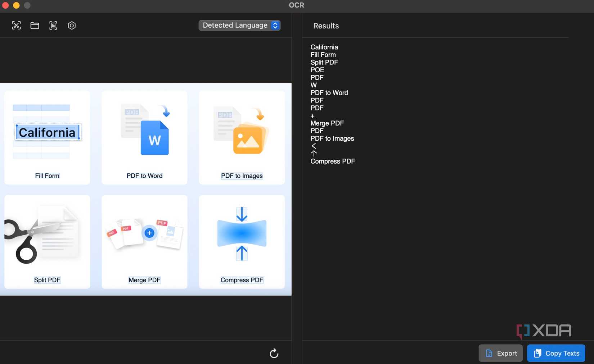Click 'PDF to Word' result line
Image resolution: width=594 pixels, height=364 pixels.
[329, 93]
